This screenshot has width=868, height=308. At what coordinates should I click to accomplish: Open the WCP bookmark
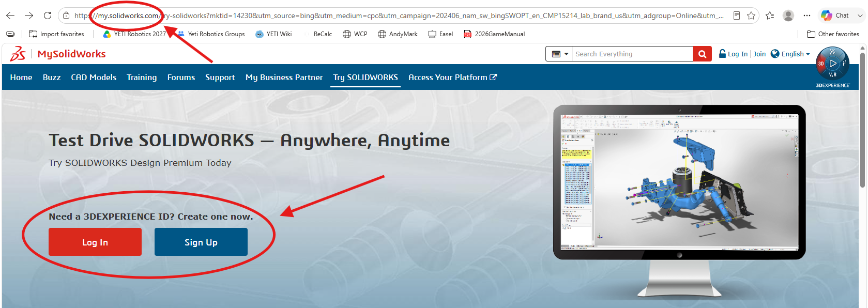pos(355,34)
